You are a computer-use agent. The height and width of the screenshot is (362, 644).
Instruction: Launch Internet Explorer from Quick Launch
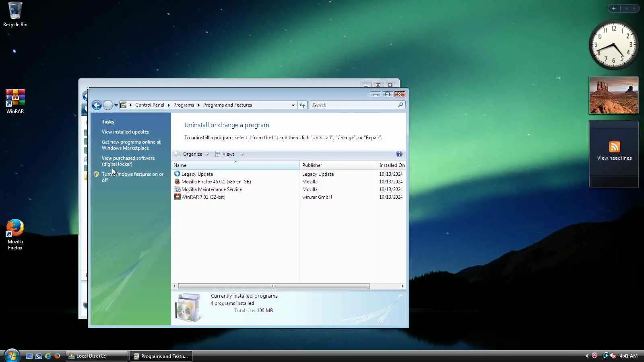point(48,356)
